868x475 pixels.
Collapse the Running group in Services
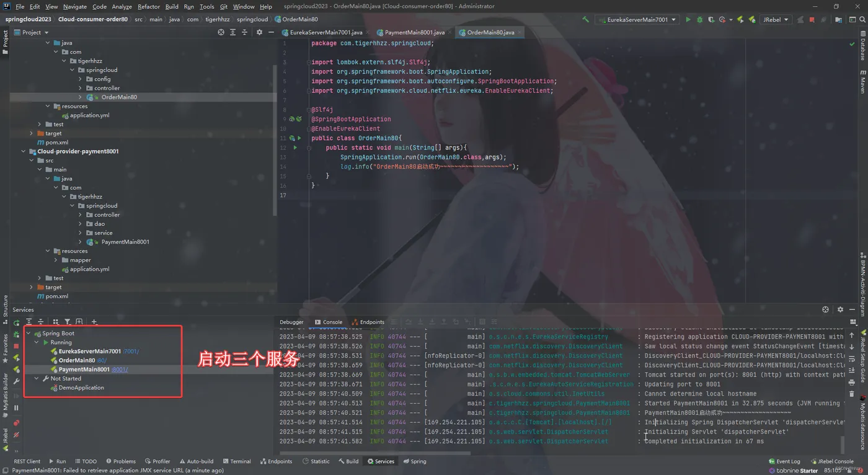(37, 342)
